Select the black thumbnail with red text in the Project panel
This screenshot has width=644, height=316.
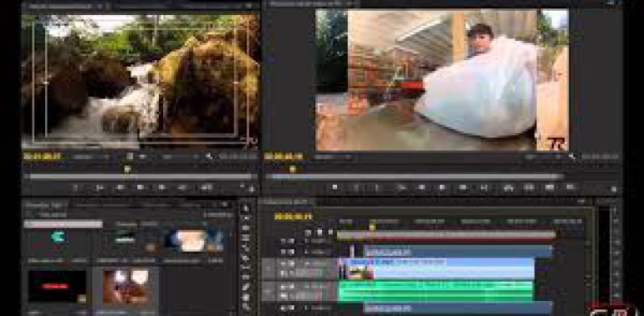[57, 286]
